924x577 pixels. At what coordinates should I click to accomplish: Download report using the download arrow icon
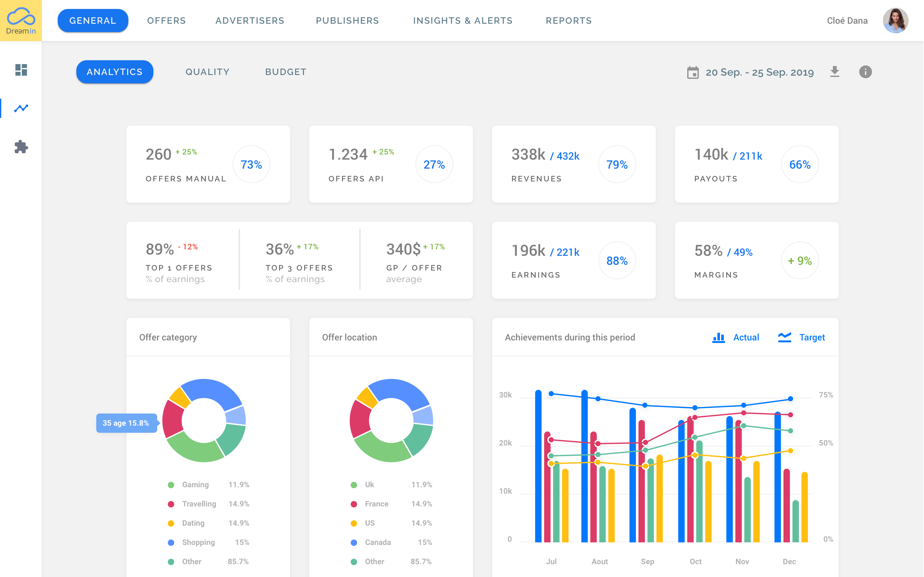(x=835, y=72)
